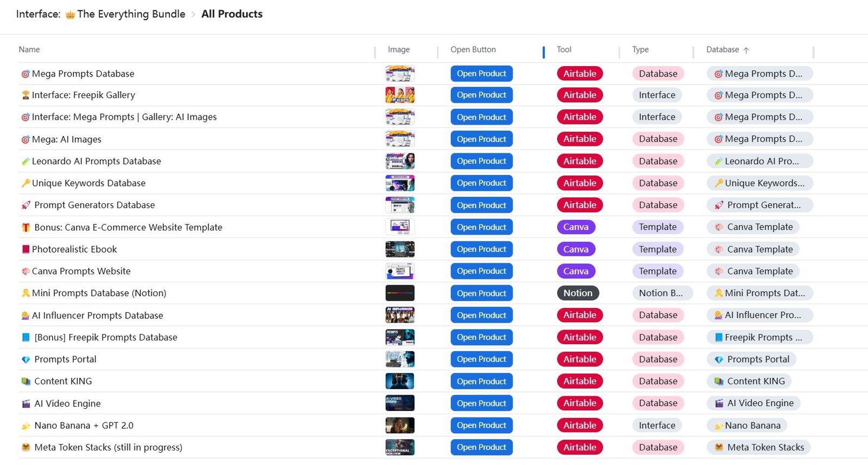The height and width of the screenshot is (476, 868).
Task: Click the Unique Keywords... database chip
Action: tap(759, 183)
